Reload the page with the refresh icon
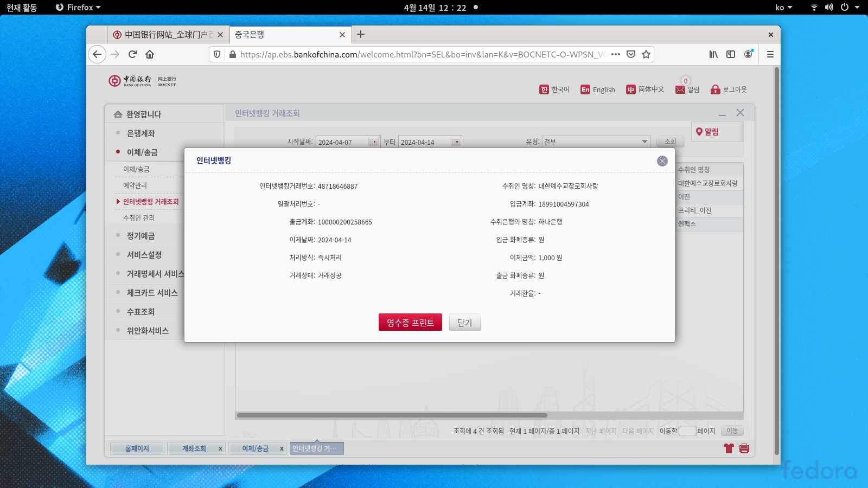Image resolution: width=868 pixels, height=488 pixels. (x=132, y=54)
